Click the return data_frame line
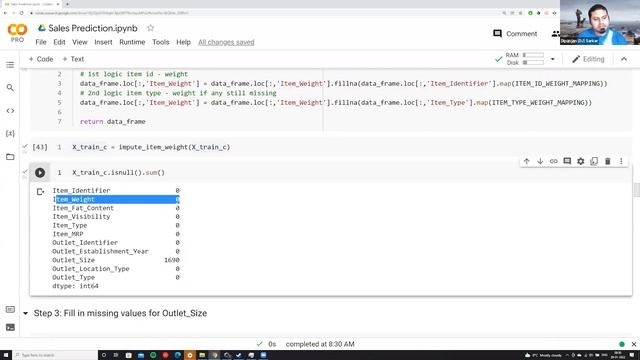Viewport: 640px width, 360px height. [x=113, y=122]
